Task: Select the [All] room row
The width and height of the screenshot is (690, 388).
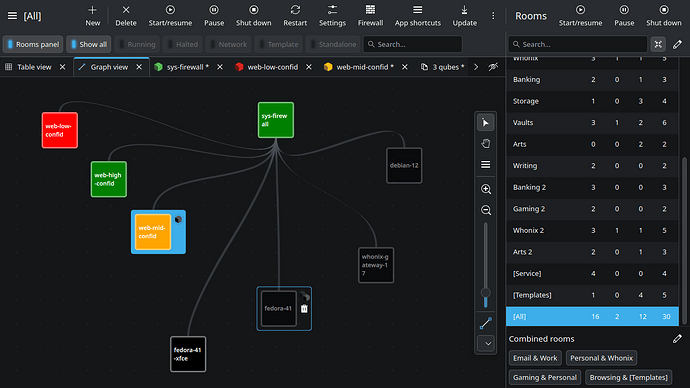Action: [x=592, y=317]
